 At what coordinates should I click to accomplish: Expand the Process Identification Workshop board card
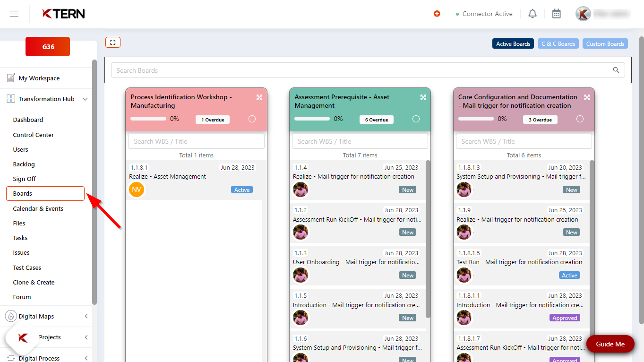tap(259, 97)
